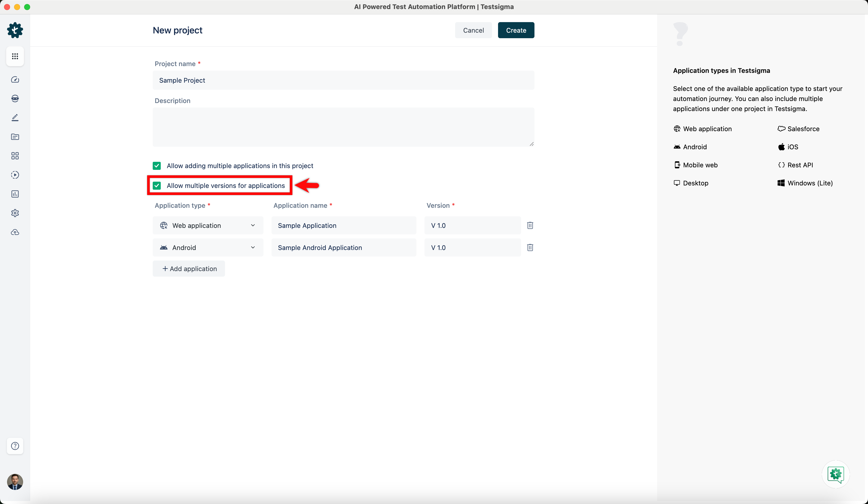
Task: Open the Web application type dropdown
Action: tap(208, 225)
